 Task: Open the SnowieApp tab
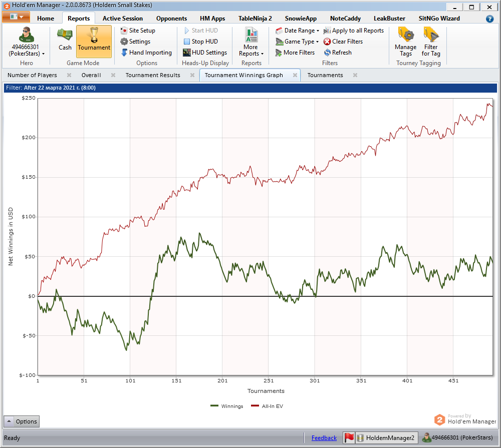[x=301, y=19]
